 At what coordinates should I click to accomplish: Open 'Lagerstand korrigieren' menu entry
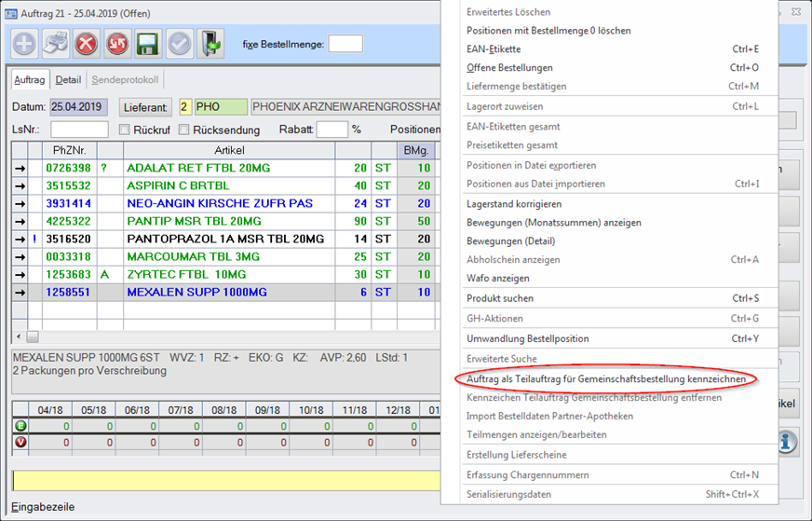pyautogui.click(x=514, y=204)
